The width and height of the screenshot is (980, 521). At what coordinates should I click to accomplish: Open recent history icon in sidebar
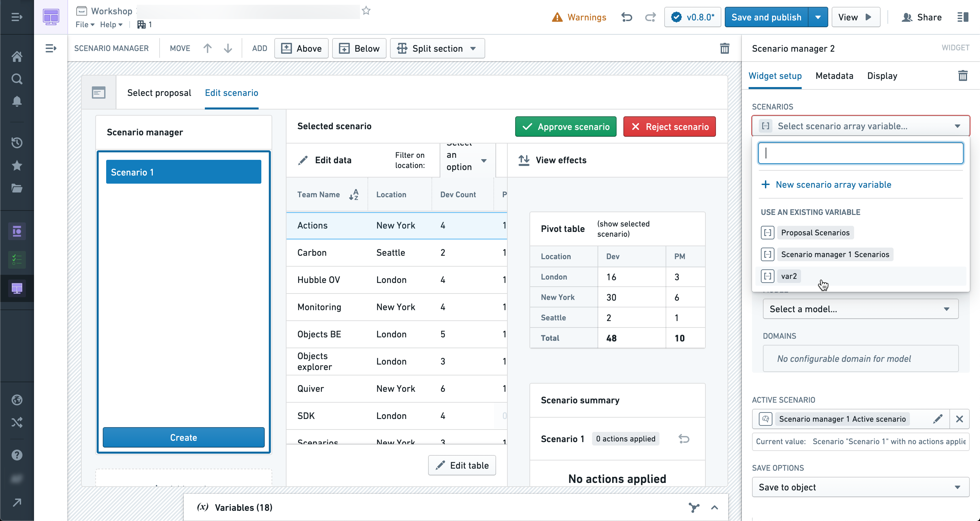17,143
